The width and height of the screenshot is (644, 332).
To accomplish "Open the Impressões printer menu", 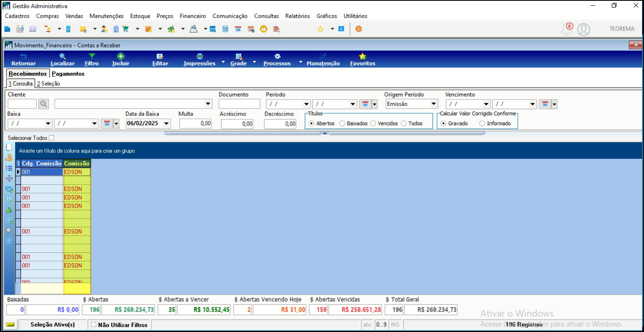I will (199, 59).
